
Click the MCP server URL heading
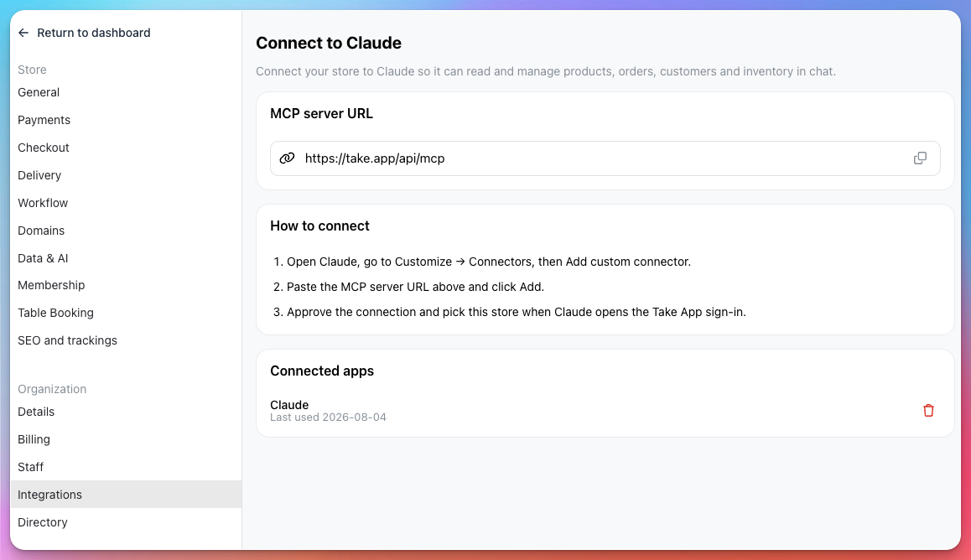321,114
